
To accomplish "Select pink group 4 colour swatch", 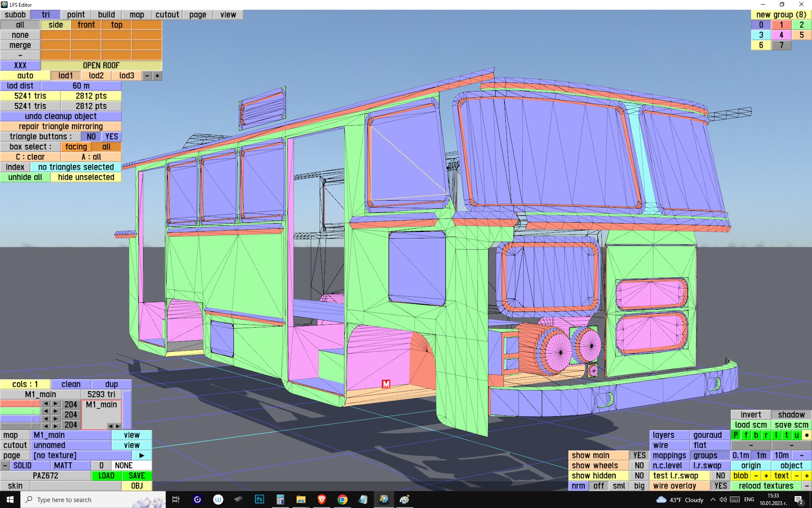I will [781, 35].
